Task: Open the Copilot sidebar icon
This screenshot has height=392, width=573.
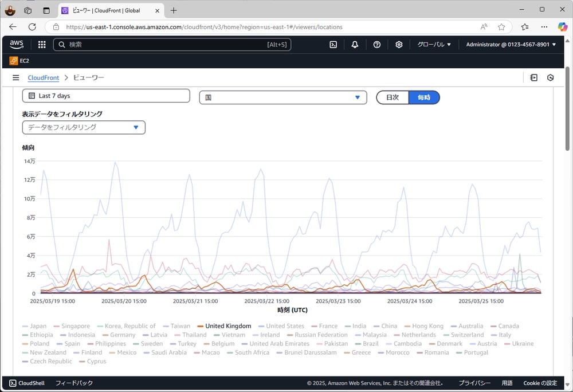Action: pyautogui.click(x=563, y=27)
